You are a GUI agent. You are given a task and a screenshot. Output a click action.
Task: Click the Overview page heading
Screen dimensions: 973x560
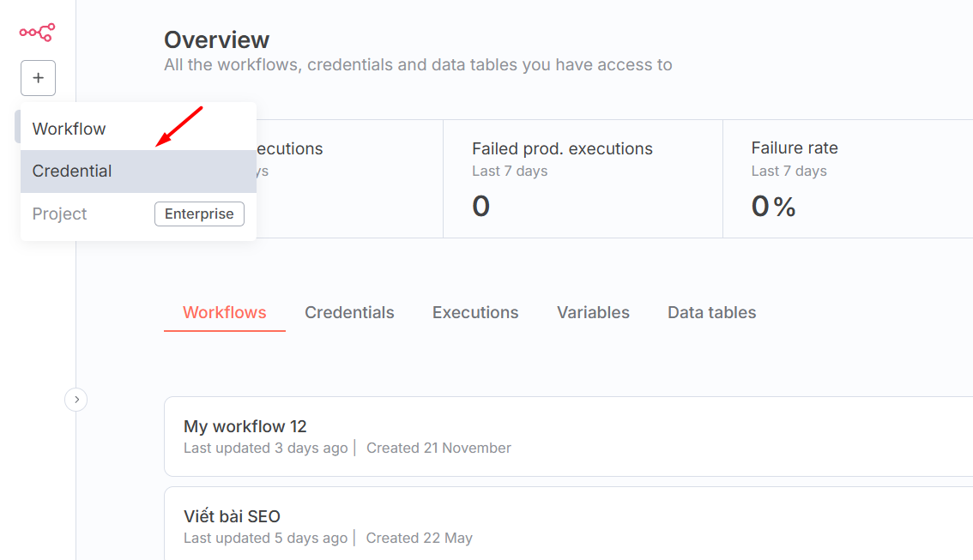point(216,40)
